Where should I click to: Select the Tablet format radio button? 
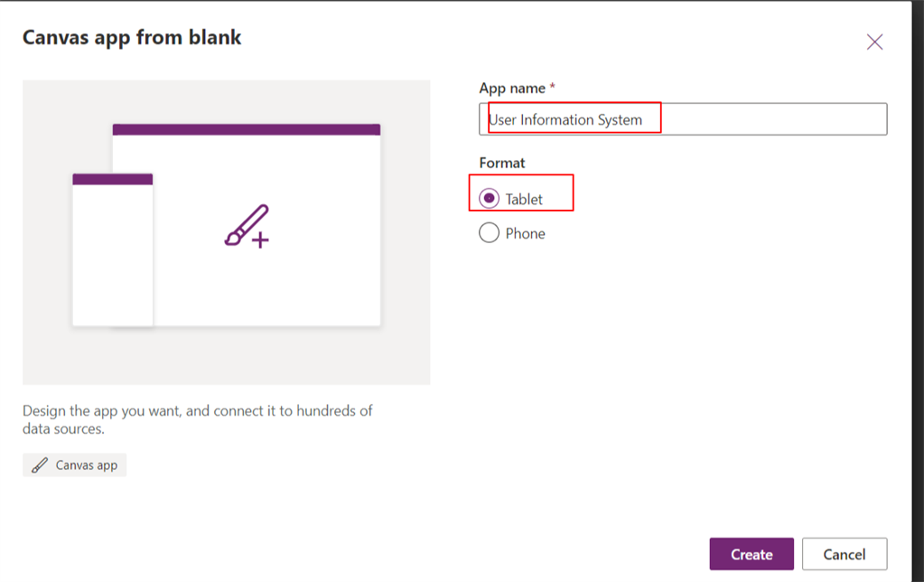click(x=489, y=198)
